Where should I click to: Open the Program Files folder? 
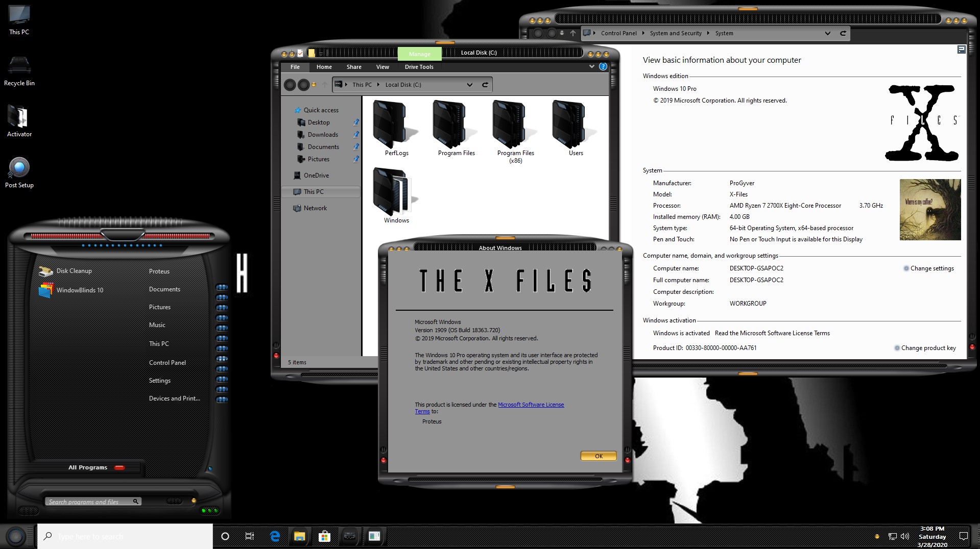pos(456,128)
